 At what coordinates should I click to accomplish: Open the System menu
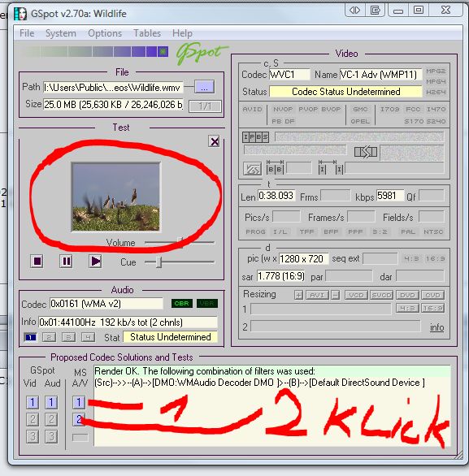click(x=61, y=33)
